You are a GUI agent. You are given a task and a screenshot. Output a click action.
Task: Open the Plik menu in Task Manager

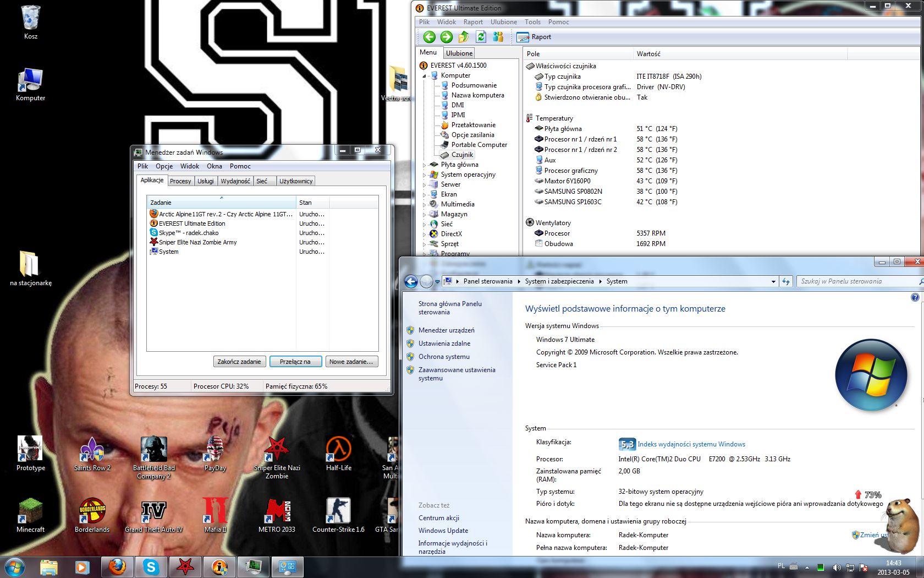pyautogui.click(x=143, y=166)
